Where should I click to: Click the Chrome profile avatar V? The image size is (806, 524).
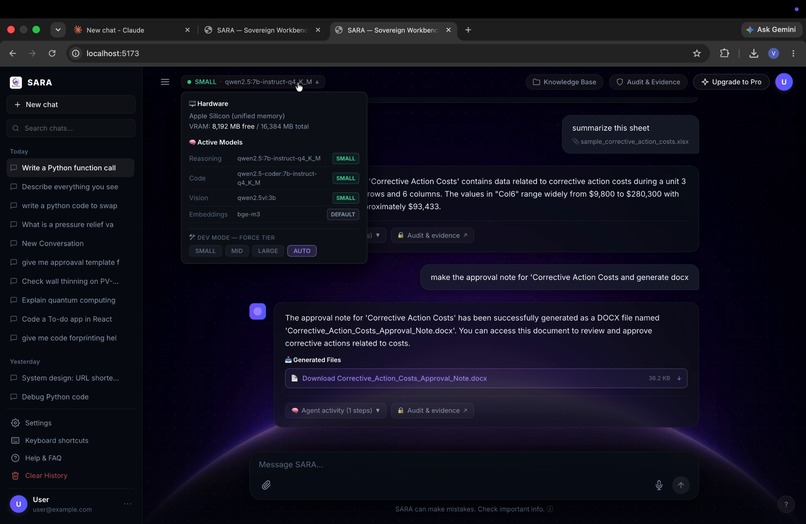point(773,53)
